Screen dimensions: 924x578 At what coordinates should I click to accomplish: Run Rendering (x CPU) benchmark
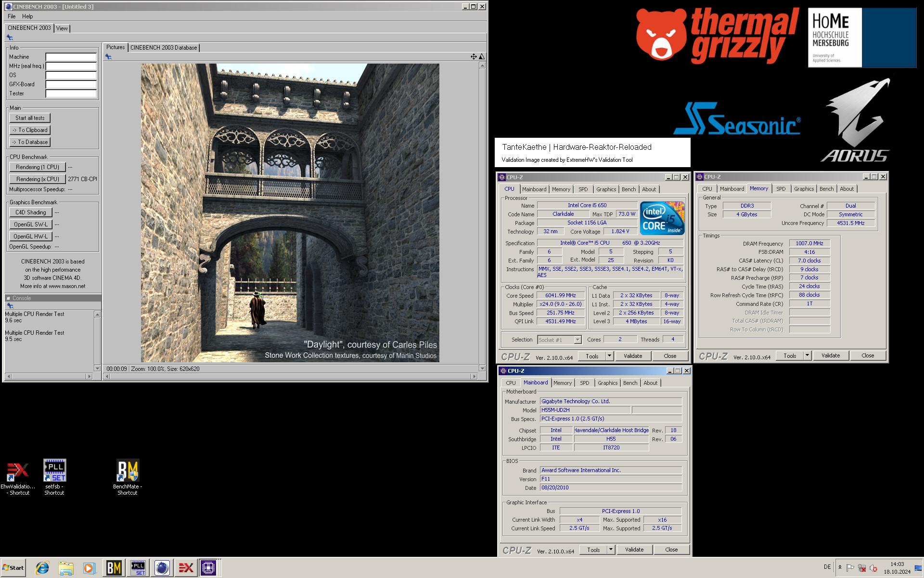[x=38, y=179]
